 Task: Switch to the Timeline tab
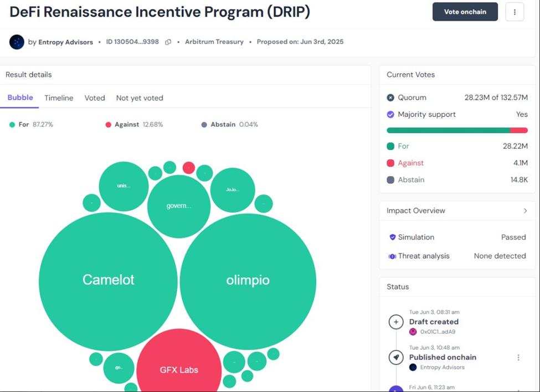click(58, 98)
